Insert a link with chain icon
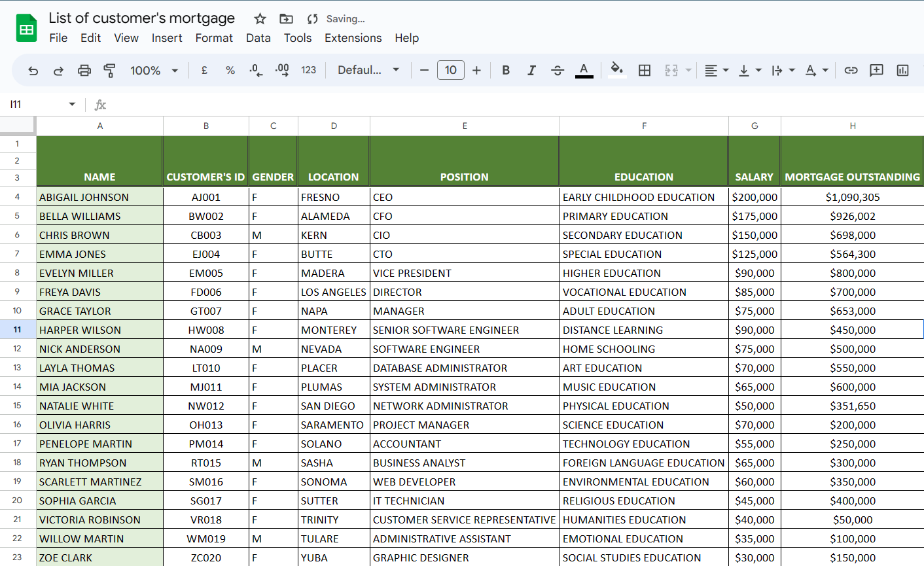924x566 pixels. (851, 71)
